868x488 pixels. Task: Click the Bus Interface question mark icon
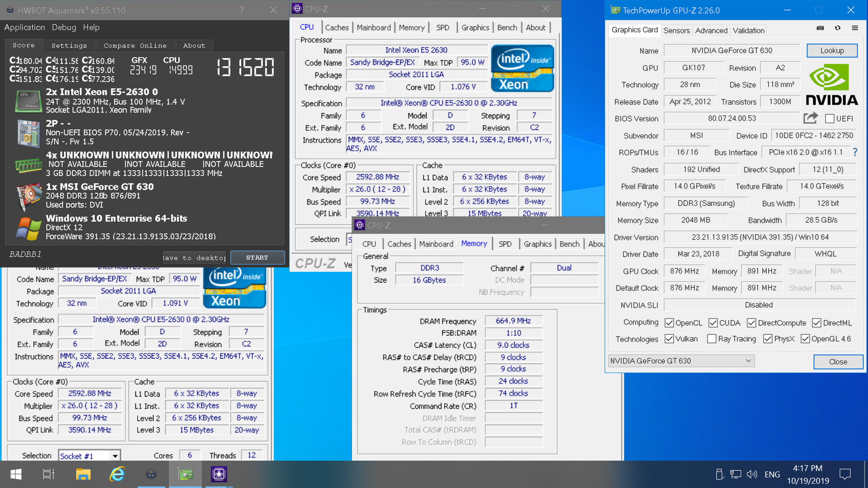tap(855, 152)
